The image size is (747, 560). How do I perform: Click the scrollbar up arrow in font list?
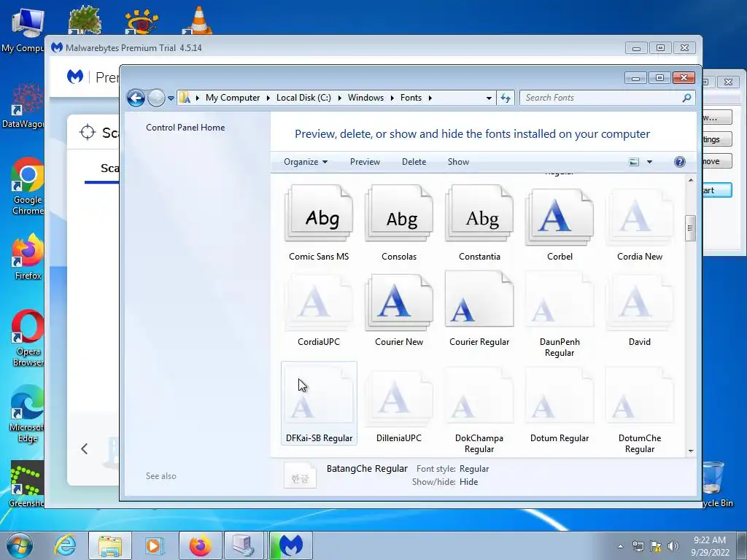pos(691,180)
